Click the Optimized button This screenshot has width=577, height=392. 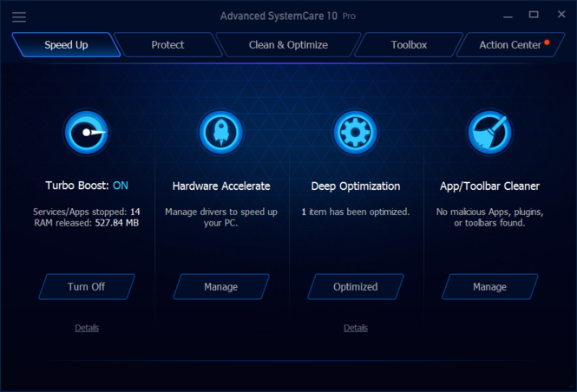[356, 286]
